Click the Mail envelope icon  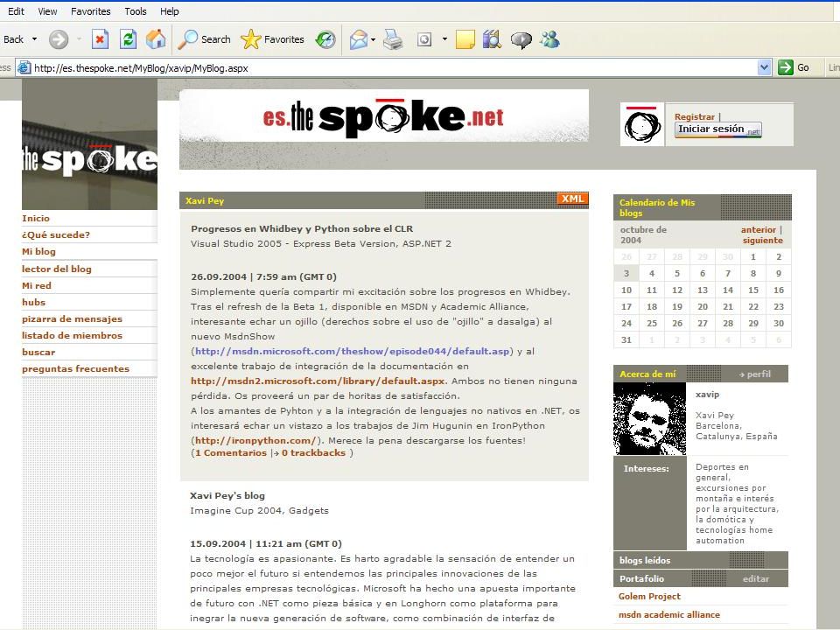click(359, 39)
